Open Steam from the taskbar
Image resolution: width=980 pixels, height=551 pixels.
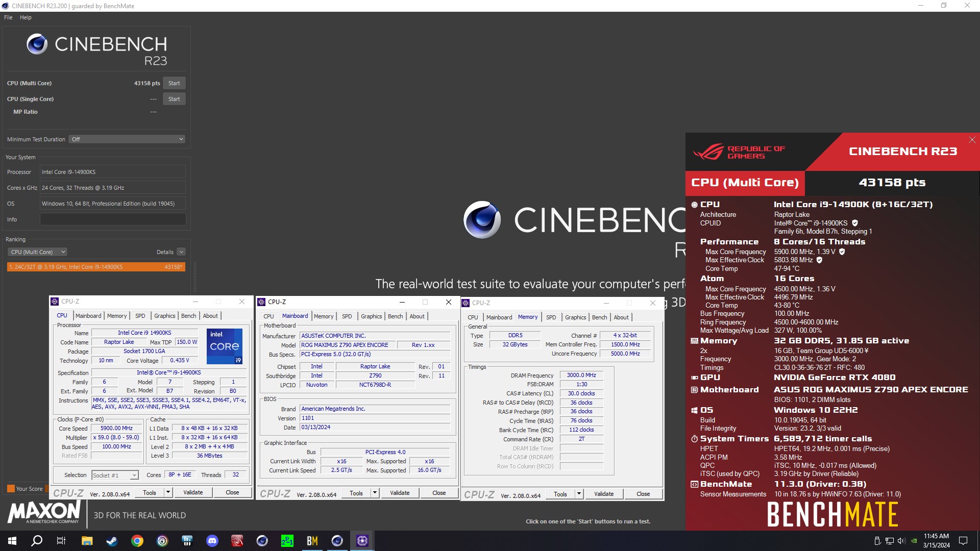tap(112, 541)
